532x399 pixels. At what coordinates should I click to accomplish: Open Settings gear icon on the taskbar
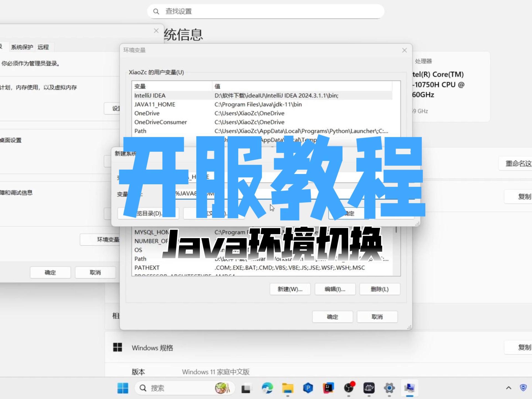[389, 388]
